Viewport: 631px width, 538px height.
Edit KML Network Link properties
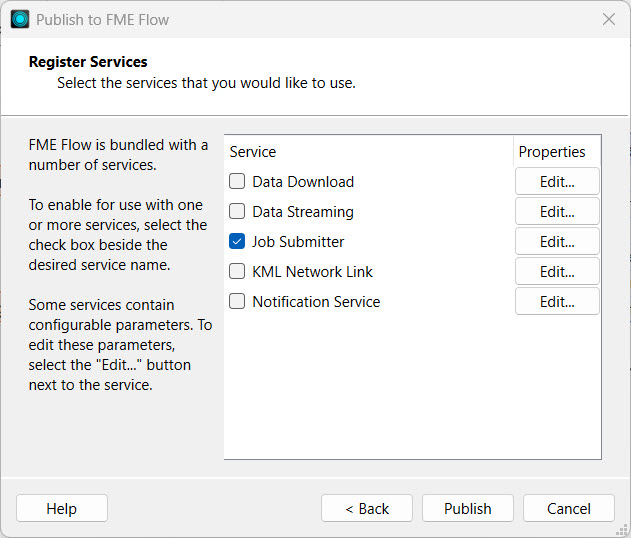(x=557, y=272)
